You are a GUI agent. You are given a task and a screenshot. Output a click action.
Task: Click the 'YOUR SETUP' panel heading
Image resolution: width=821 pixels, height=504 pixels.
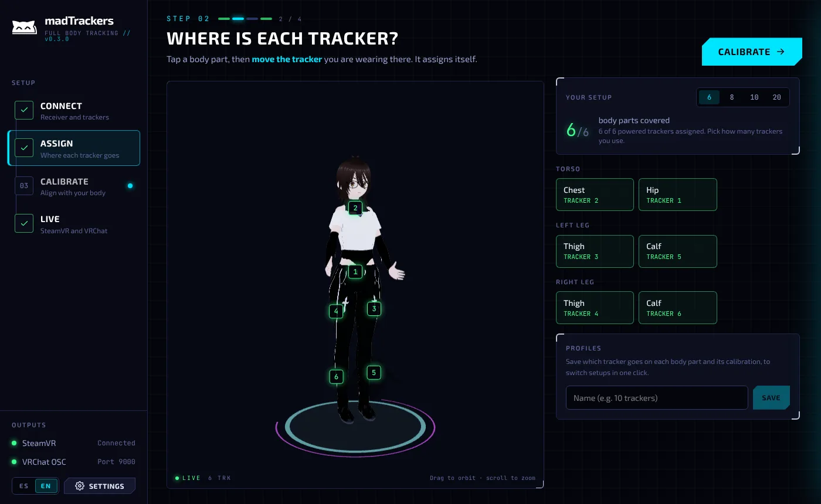point(589,97)
